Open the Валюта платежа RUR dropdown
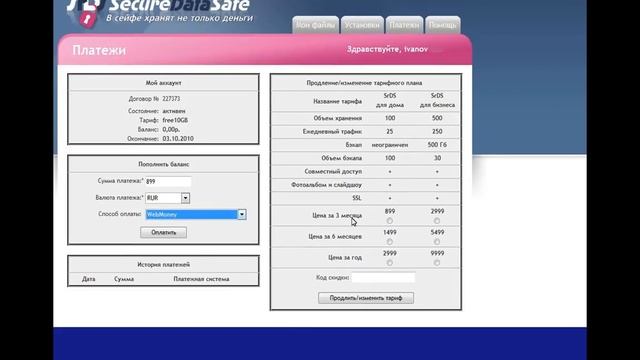 167,198
